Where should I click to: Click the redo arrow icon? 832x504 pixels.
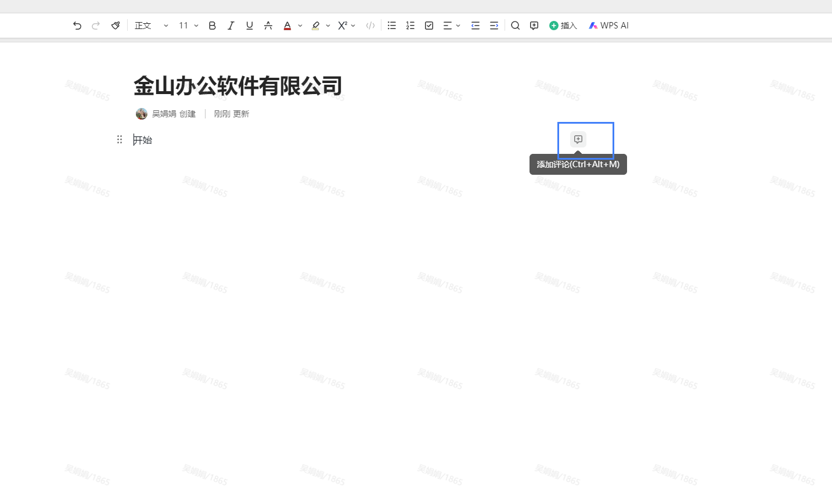[x=96, y=26]
